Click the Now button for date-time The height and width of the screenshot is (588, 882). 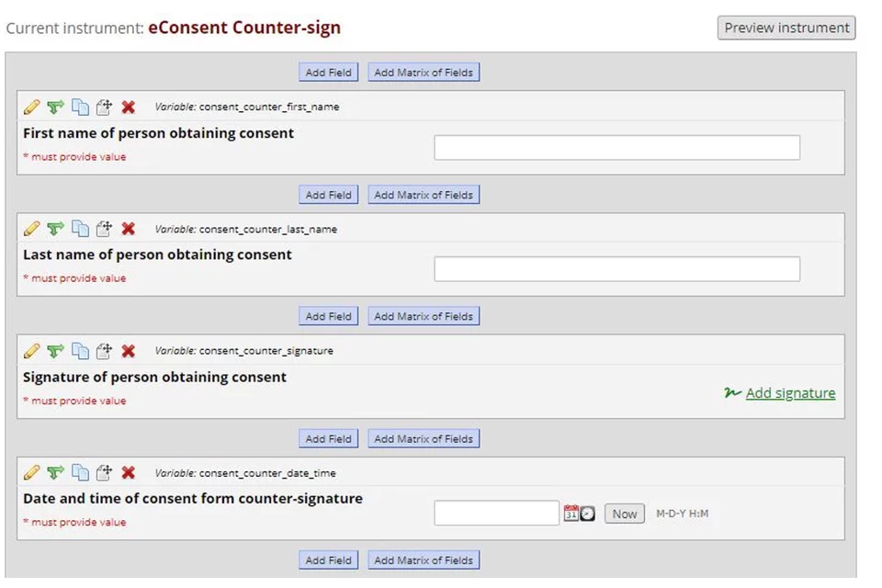pyautogui.click(x=625, y=514)
